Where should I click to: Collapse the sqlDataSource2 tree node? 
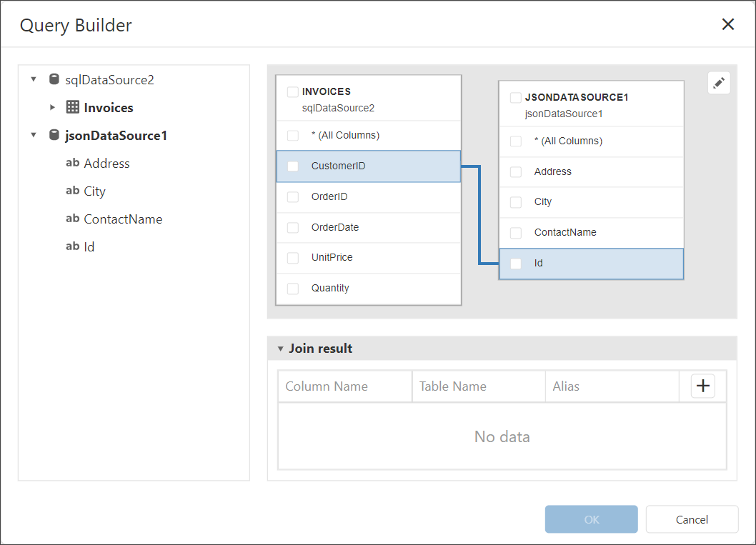[34, 80]
